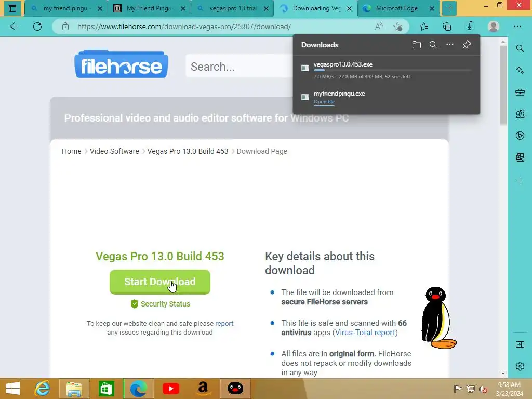Click the FileHorse Search field
Viewport: 532px width, 399px height.
point(239,66)
